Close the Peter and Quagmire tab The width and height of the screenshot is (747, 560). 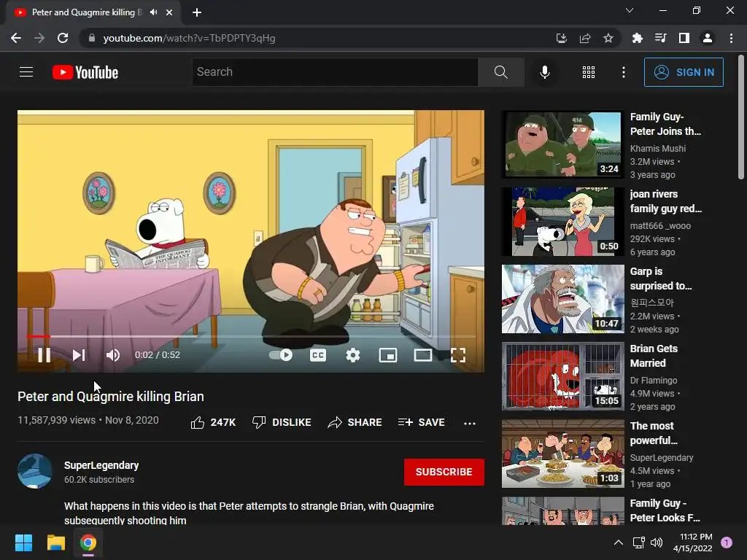[169, 12]
